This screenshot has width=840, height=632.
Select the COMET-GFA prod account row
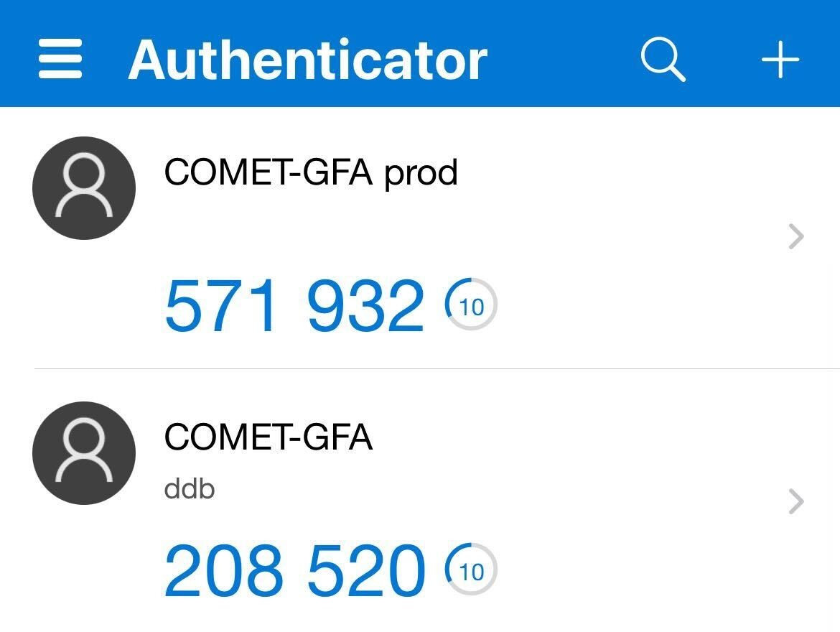click(420, 237)
